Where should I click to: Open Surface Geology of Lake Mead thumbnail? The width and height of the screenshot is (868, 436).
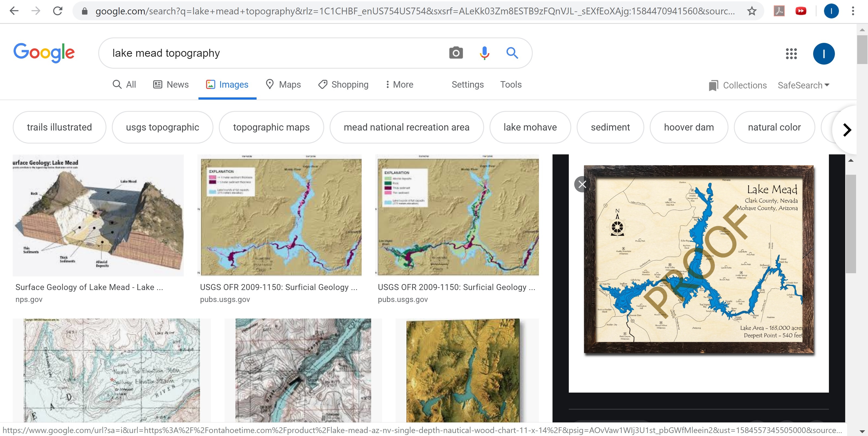point(98,215)
